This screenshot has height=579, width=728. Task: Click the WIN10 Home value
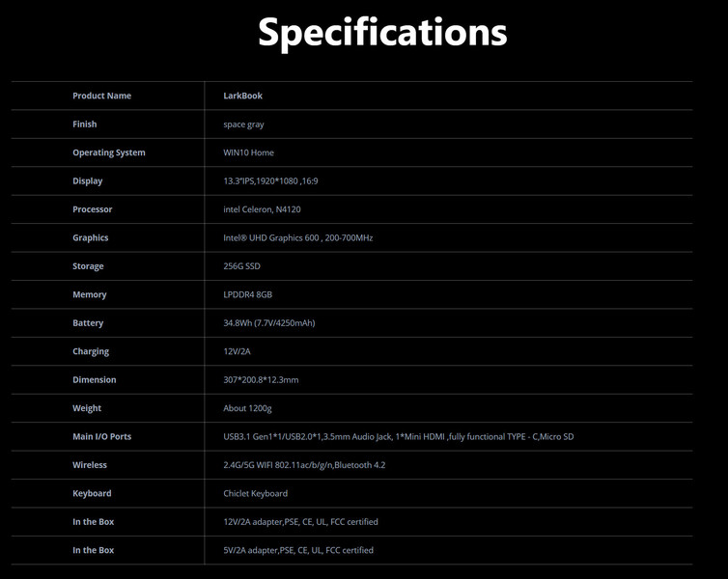[x=248, y=152]
